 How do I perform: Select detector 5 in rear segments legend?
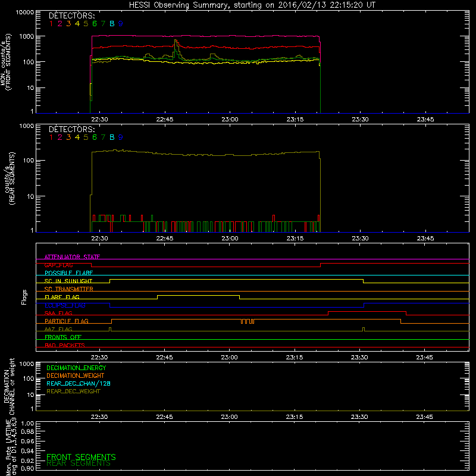coord(86,137)
